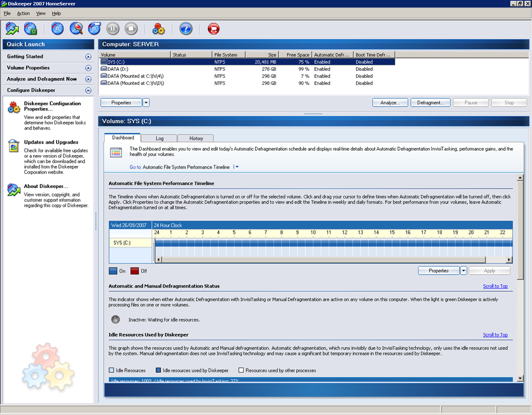
Task: Sort by the File System column header
Action: click(x=228, y=55)
